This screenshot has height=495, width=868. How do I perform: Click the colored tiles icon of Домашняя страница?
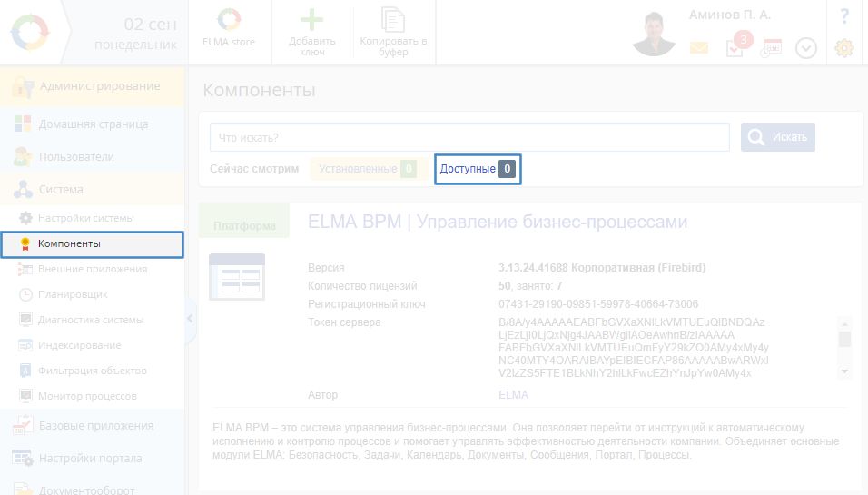point(23,124)
